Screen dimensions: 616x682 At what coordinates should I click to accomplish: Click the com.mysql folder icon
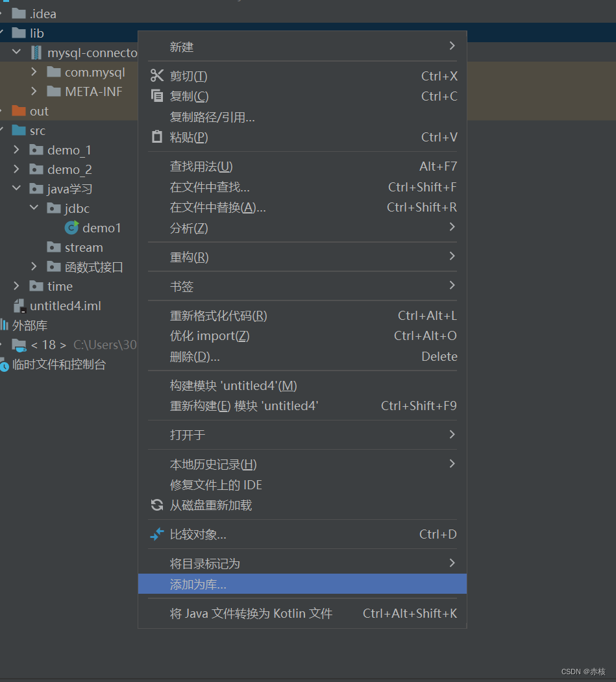coord(53,72)
